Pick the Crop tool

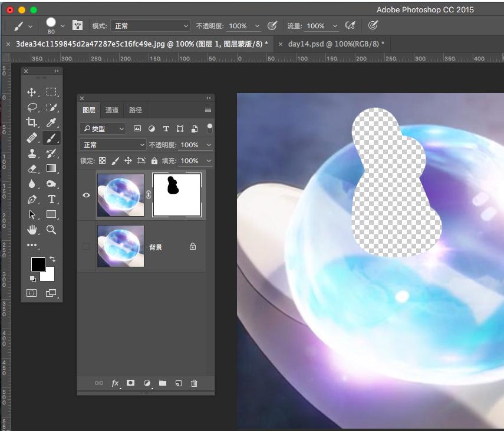(32, 122)
